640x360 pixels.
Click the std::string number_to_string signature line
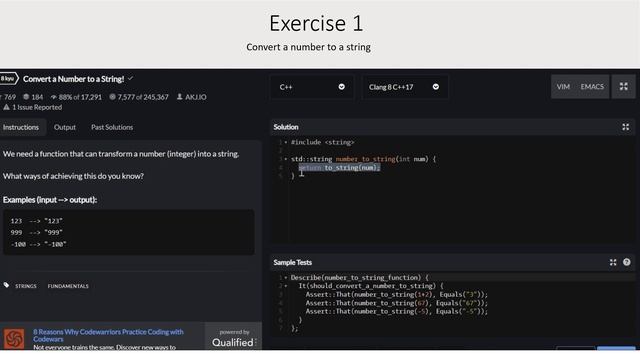coord(363,159)
